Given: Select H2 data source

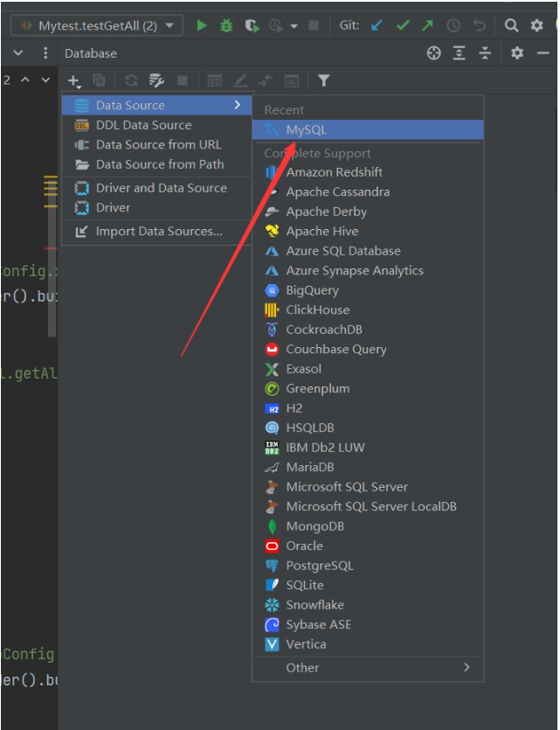Looking at the screenshot, I should tap(368, 408).
